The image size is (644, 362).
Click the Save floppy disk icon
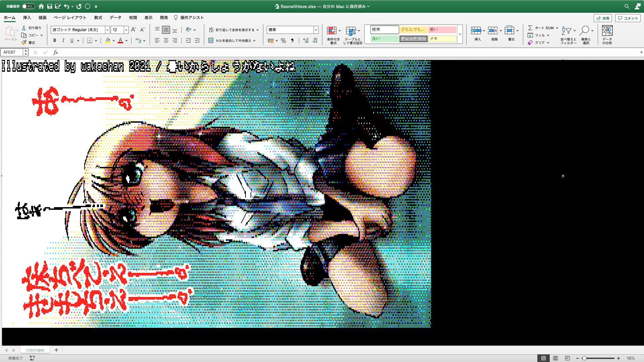click(50, 6)
